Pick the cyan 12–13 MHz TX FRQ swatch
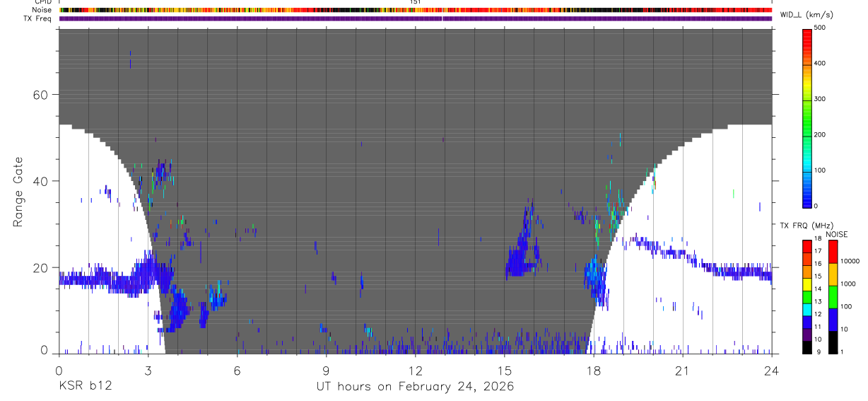Image resolution: width=868 pixels, height=401 pixels. click(x=807, y=310)
